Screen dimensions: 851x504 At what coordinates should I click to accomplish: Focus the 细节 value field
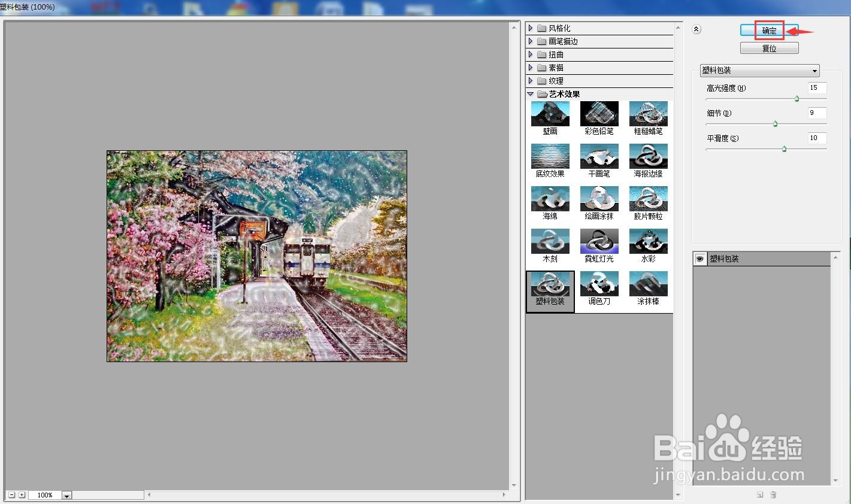[x=817, y=113]
